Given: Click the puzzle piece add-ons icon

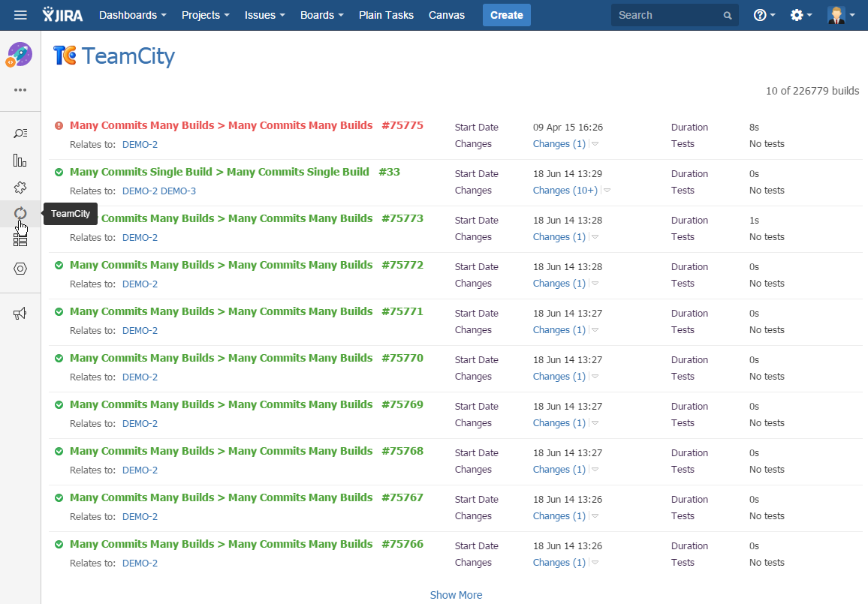Looking at the screenshot, I should coord(20,188).
